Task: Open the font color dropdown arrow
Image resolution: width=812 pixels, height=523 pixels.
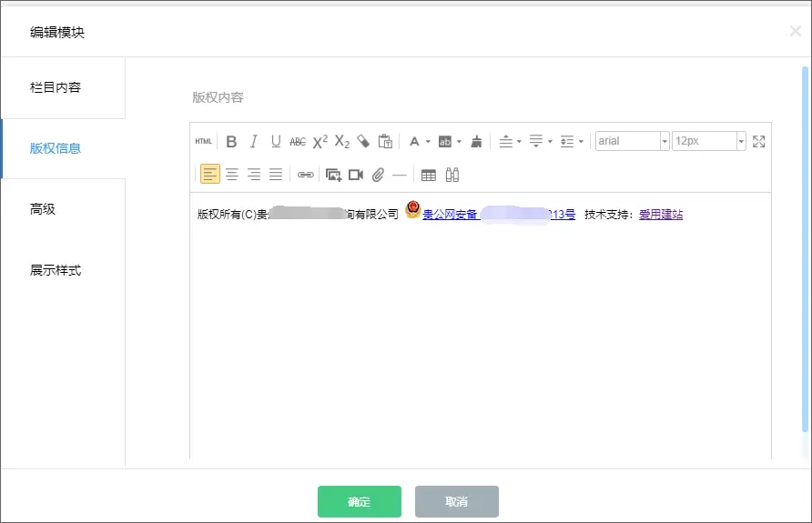Action: point(428,142)
